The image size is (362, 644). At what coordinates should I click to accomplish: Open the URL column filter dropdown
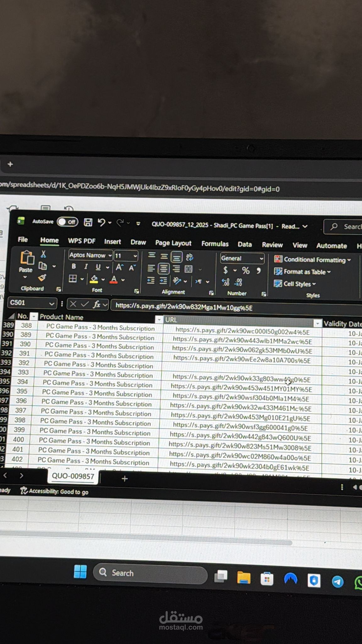pos(318,323)
